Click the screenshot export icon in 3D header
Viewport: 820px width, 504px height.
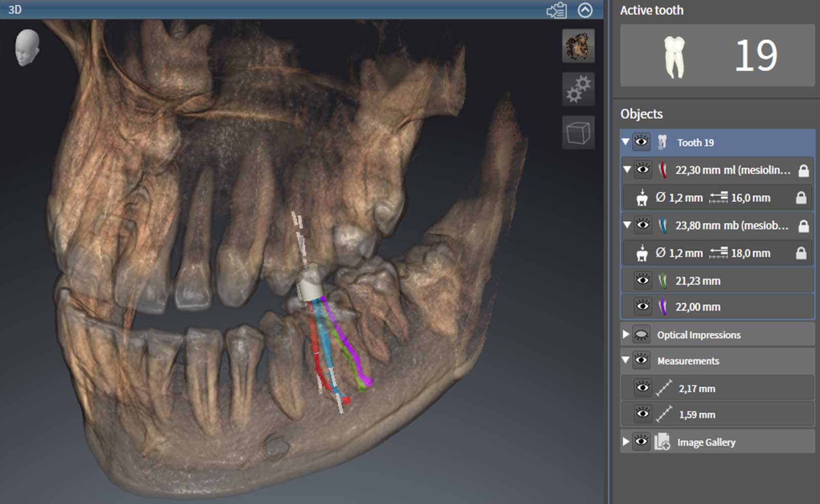557,10
